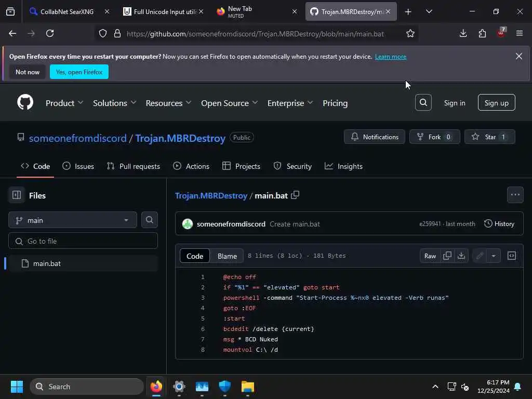Image resolution: width=532 pixels, height=399 pixels.
Task: Click the Sign in link
Action: tap(455, 103)
